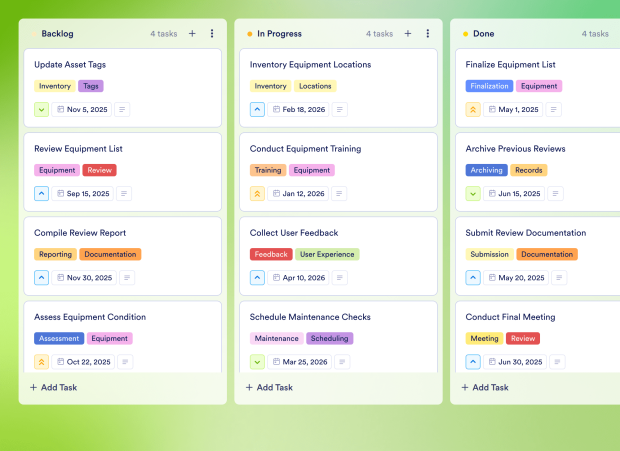Open Backlog column three-dot menu
The width and height of the screenshot is (620, 451).
click(x=212, y=33)
